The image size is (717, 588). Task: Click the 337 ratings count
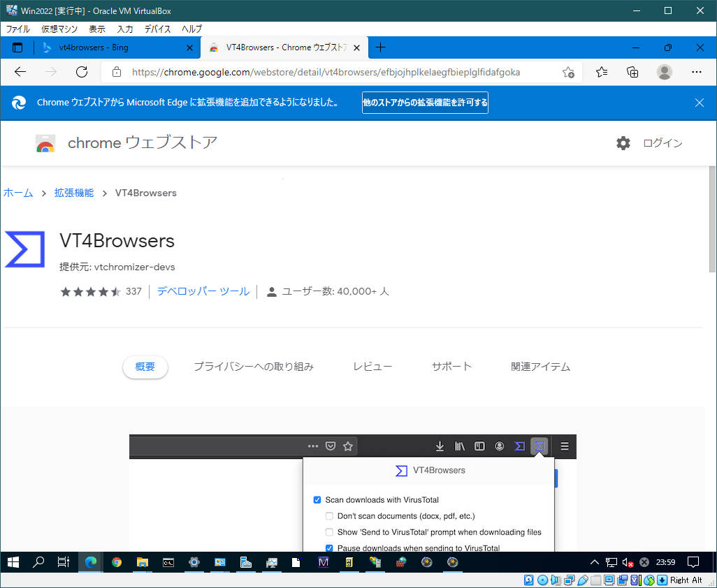coord(133,291)
